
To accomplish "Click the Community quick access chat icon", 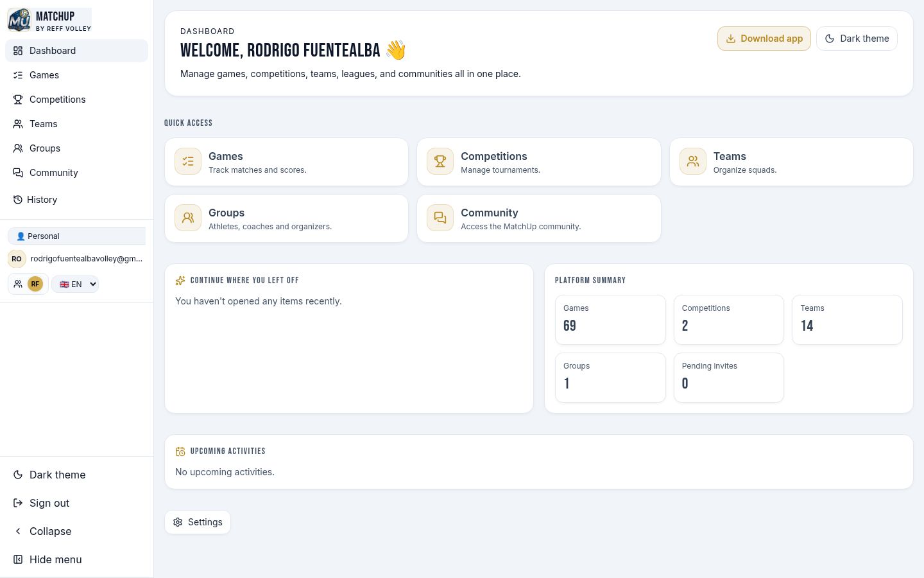I will 440,218.
